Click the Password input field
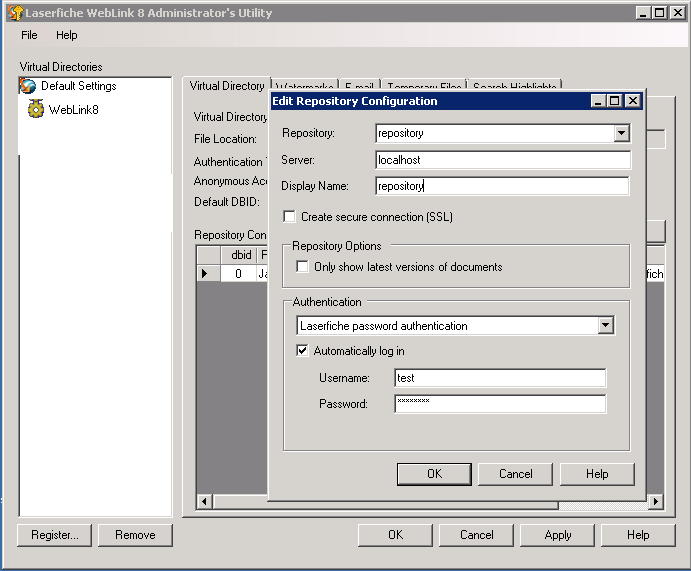This screenshot has height=571, width=691. point(500,404)
